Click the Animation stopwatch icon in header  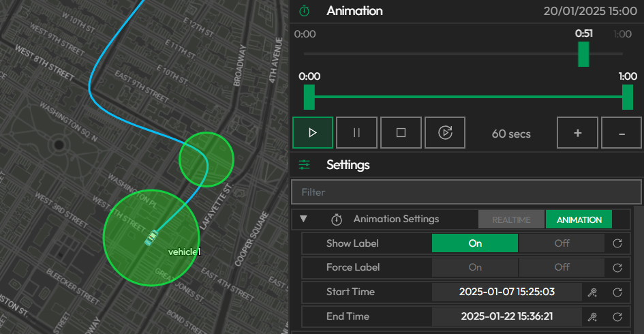[304, 11]
